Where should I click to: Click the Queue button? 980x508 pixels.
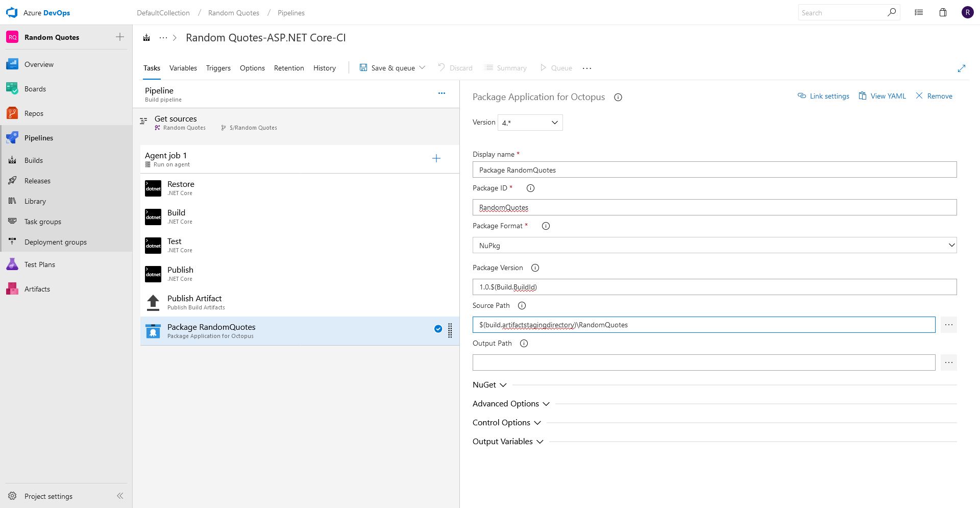pos(556,68)
